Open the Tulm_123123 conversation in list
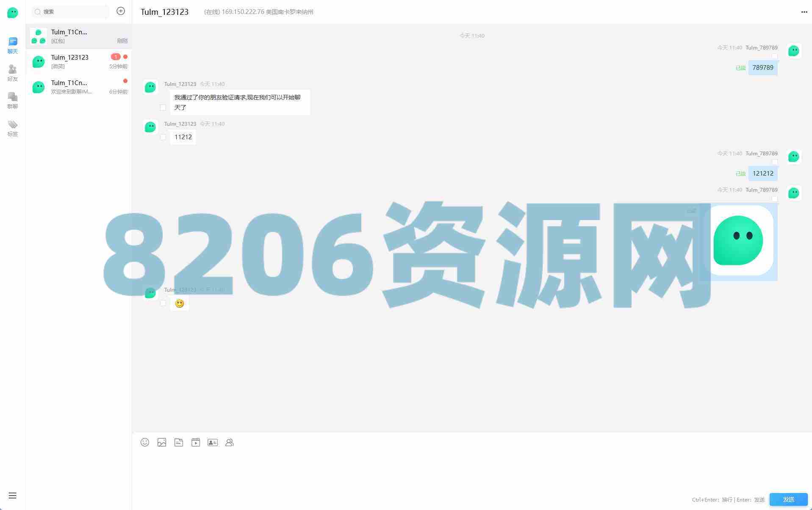Viewport: 812px width, 510px height. 79,61
